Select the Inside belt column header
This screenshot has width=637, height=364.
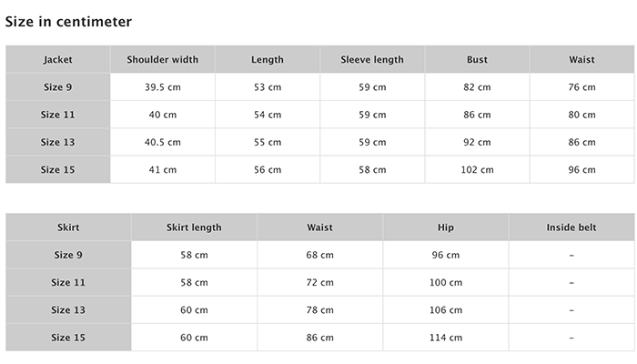(x=571, y=227)
